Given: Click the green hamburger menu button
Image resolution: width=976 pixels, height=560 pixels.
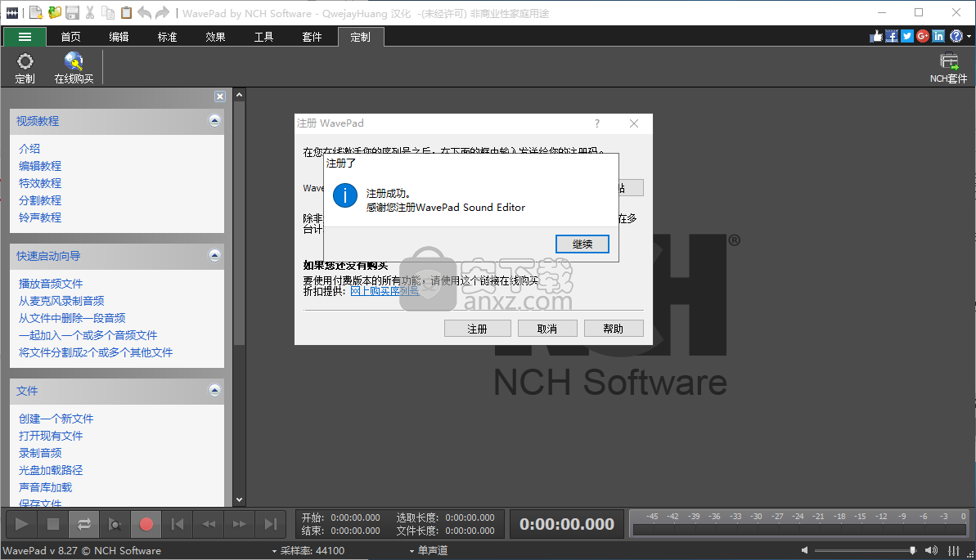Looking at the screenshot, I should [25, 37].
